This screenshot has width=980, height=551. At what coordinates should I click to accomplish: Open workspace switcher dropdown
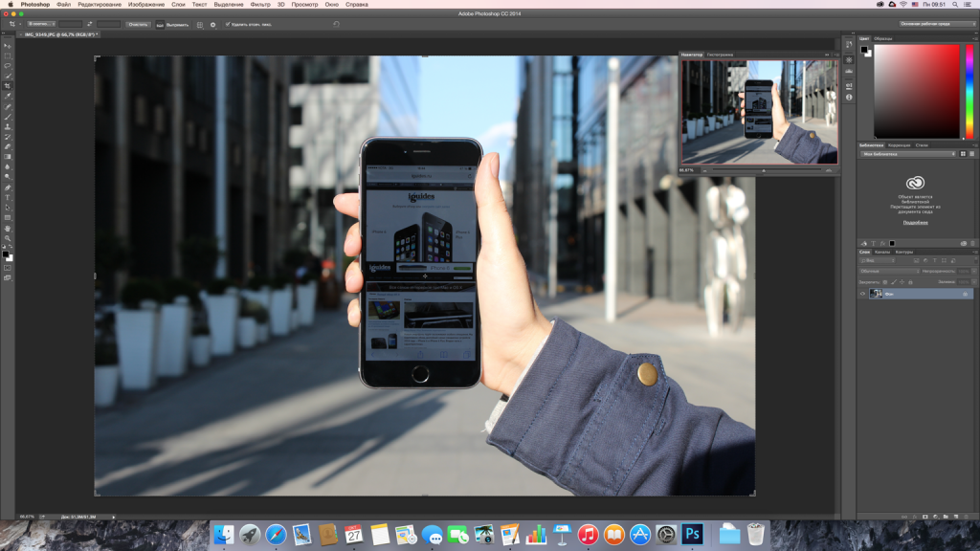[x=938, y=24]
